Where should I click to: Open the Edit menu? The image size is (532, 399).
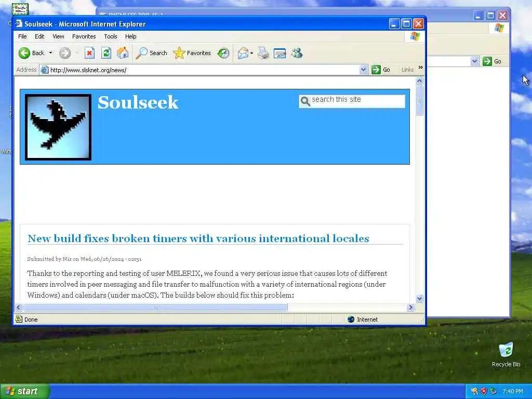click(39, 36)
